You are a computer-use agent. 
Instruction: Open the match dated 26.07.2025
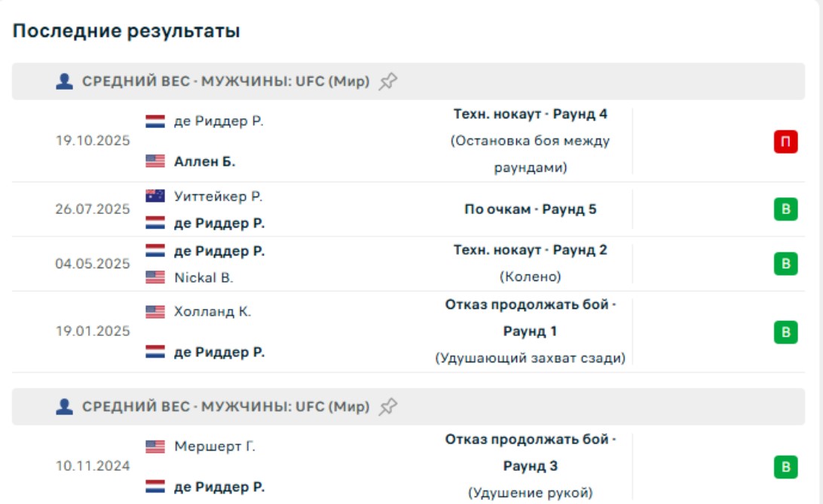point(93,209)
